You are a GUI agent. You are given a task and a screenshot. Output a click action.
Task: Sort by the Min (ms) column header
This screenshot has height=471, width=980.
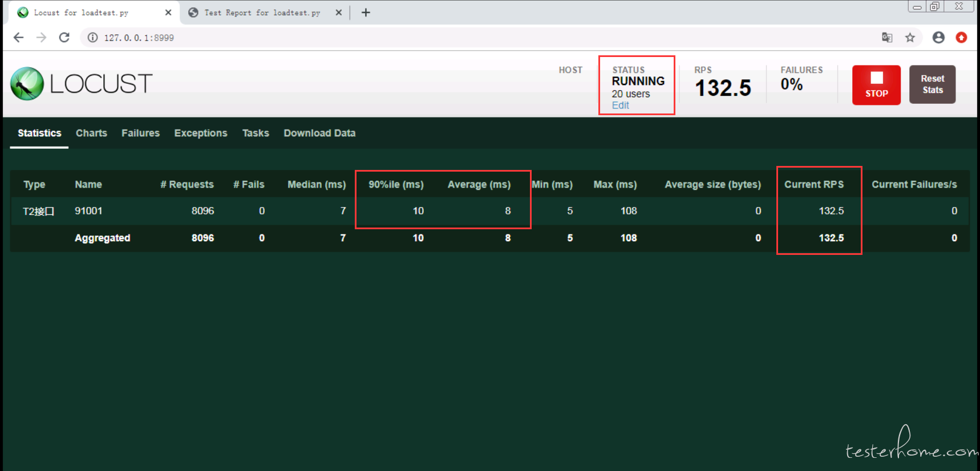point(552,184)
